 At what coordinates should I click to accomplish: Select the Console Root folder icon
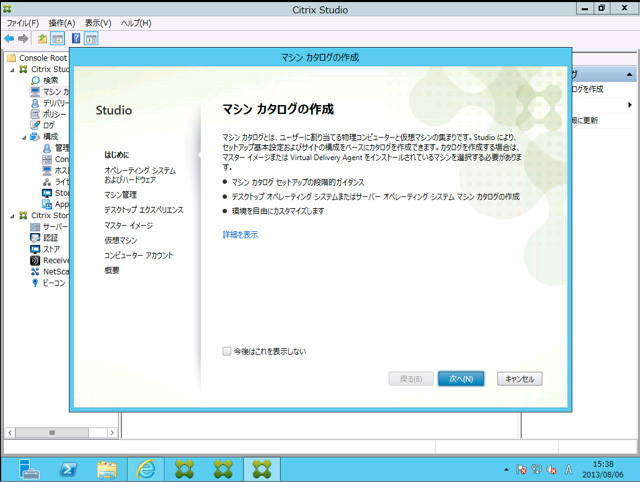(x=12, y=58)
